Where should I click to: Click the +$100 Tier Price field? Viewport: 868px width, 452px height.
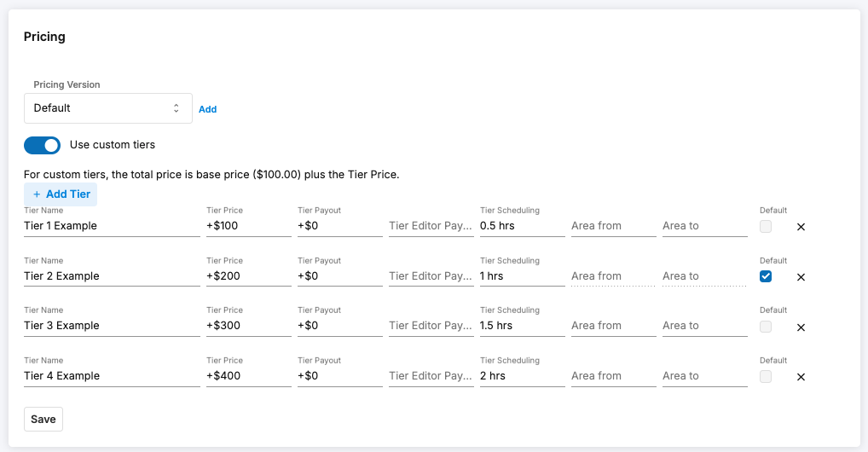pos(249,226)
